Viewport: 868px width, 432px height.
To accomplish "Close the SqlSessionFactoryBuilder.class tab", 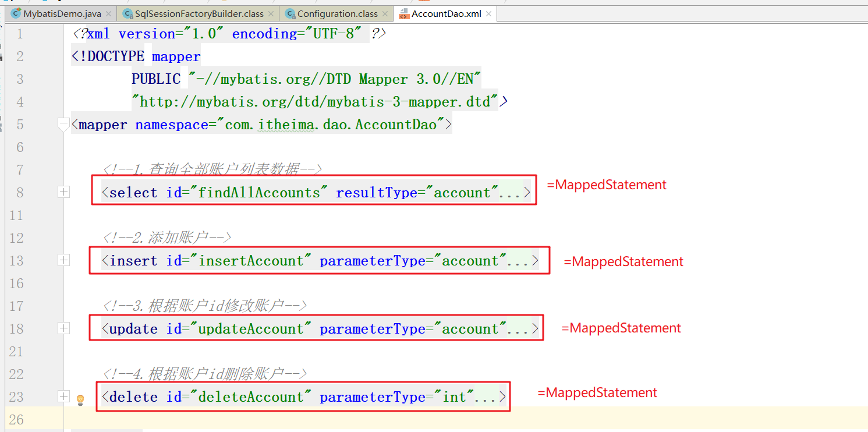I will coord(271,13).
